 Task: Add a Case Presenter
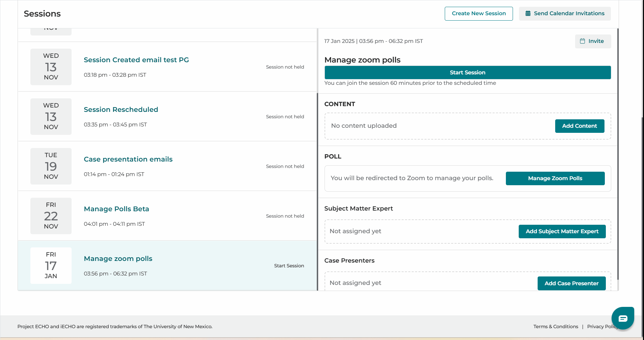[571, 283]
